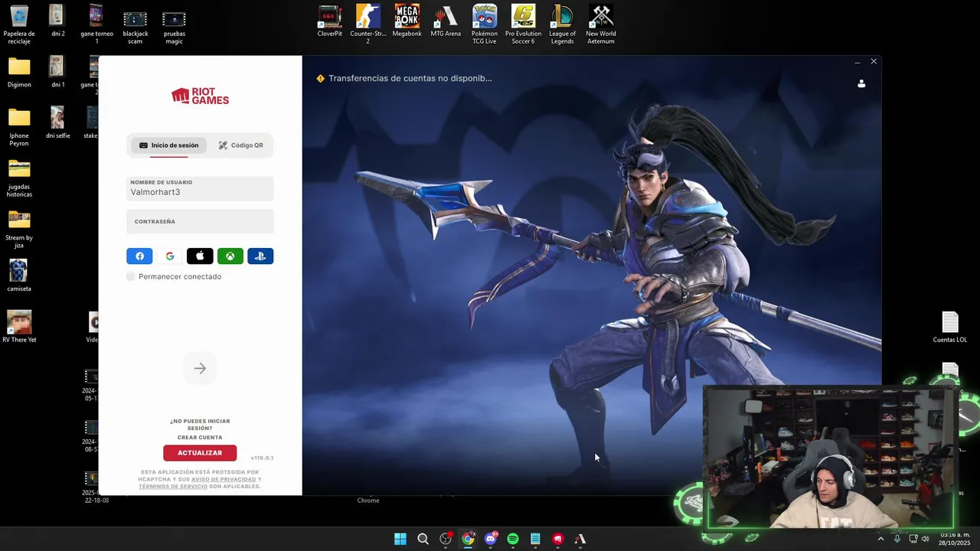Open Términos de servicio link
Viewport: 980px width, 551px height.
pos(173,487)
